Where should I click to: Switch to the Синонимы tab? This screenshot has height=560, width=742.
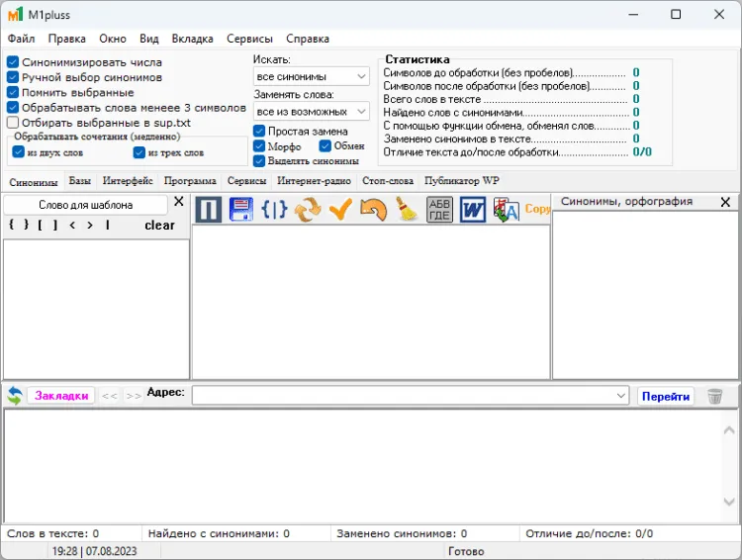pos(34,182)
